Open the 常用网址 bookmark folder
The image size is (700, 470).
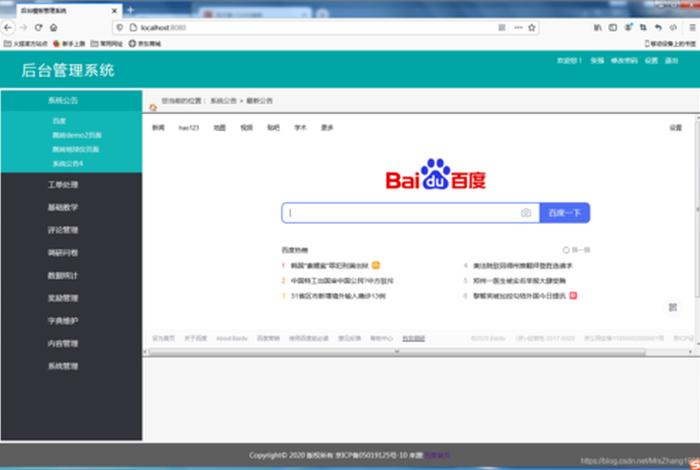(x=107, y=44)
